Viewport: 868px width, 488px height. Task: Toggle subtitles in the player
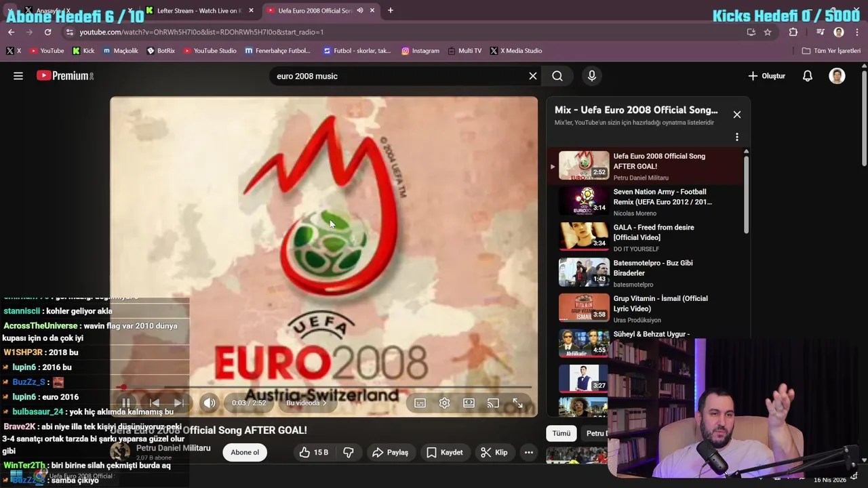pyautogui.click(x=420, y=403)
